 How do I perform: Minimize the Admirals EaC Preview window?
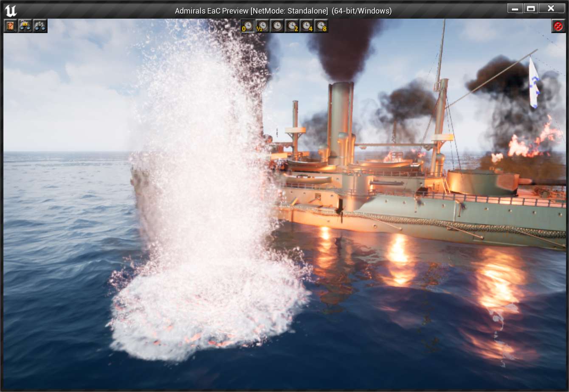click(x=515, y=8)
